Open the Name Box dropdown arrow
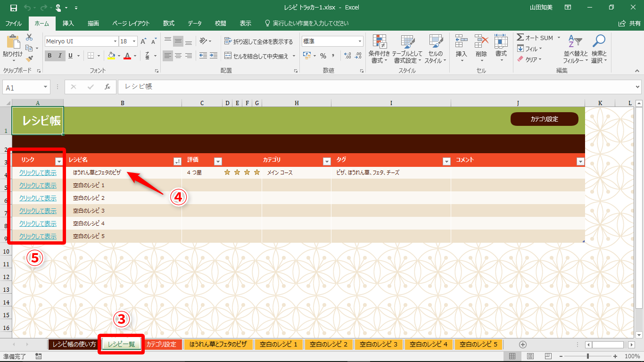 46,88
